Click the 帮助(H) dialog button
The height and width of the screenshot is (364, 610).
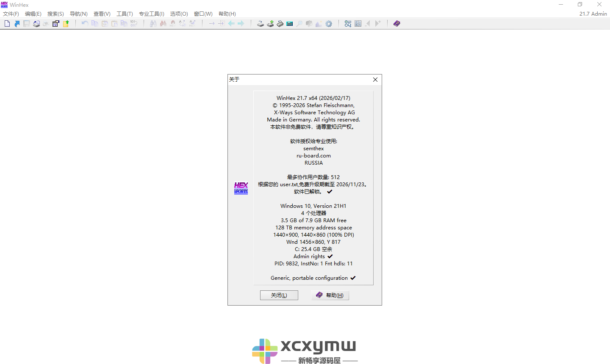point(330,295)
